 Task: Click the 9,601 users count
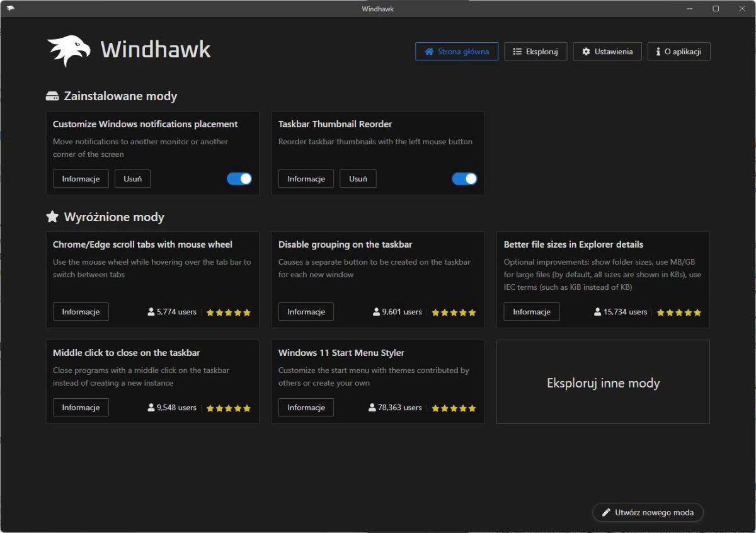pyautogui.click(x=402, y=312)
